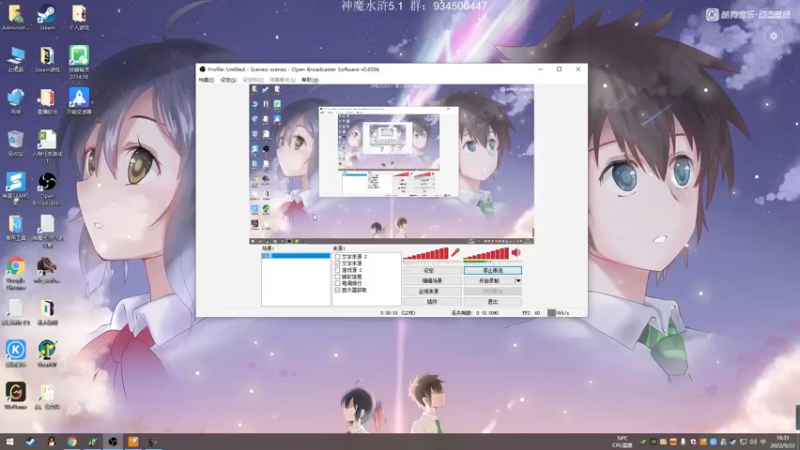Open the blue S app desktop shortcut
800x450 pixels.
[15, 189]
